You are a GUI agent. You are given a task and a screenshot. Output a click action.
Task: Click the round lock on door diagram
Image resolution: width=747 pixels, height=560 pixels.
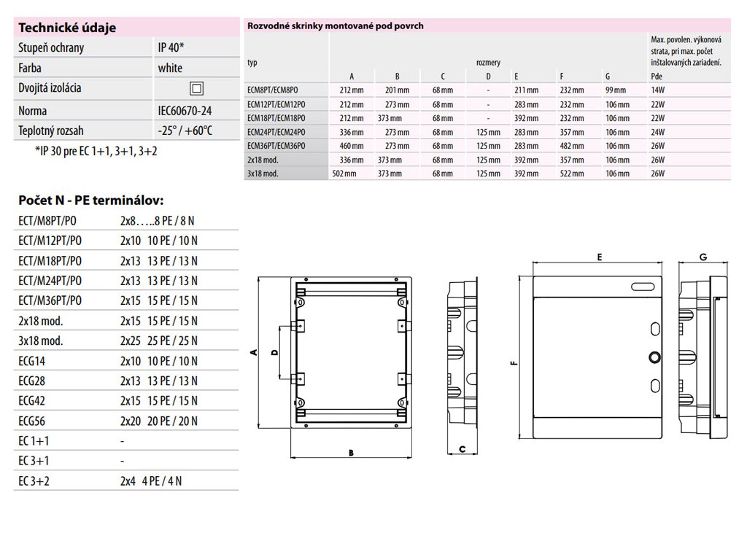[654, 357]
